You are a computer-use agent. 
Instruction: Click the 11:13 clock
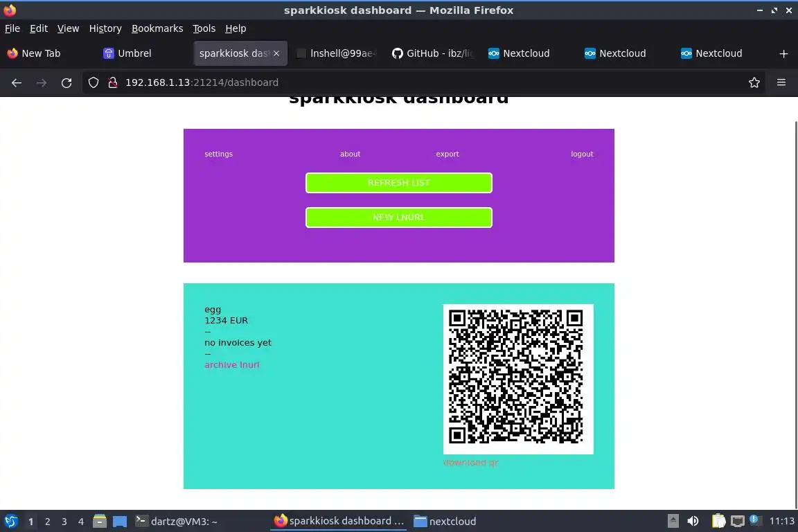click(x=781, y=521)
